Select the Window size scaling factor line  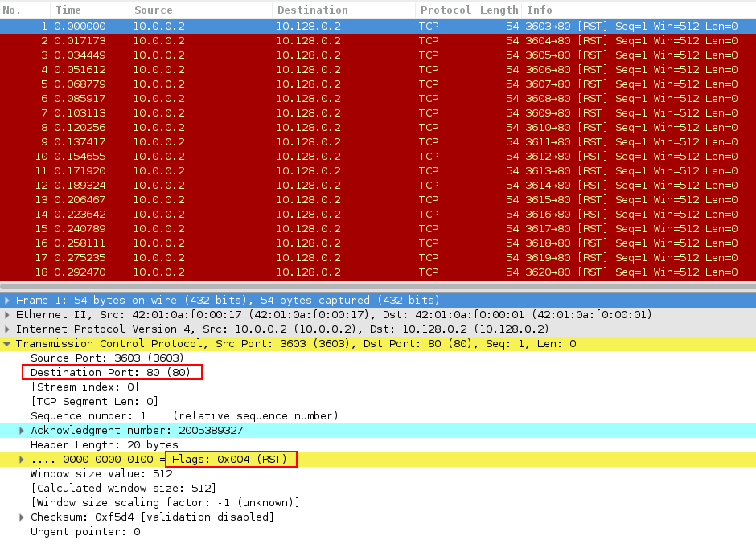(x=378, y=502)
